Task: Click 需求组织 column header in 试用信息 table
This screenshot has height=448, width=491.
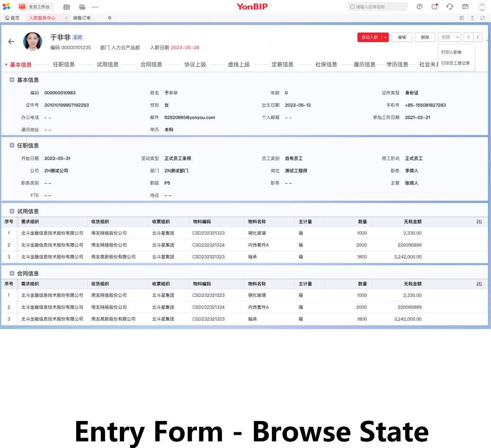Action: [30, 222]
